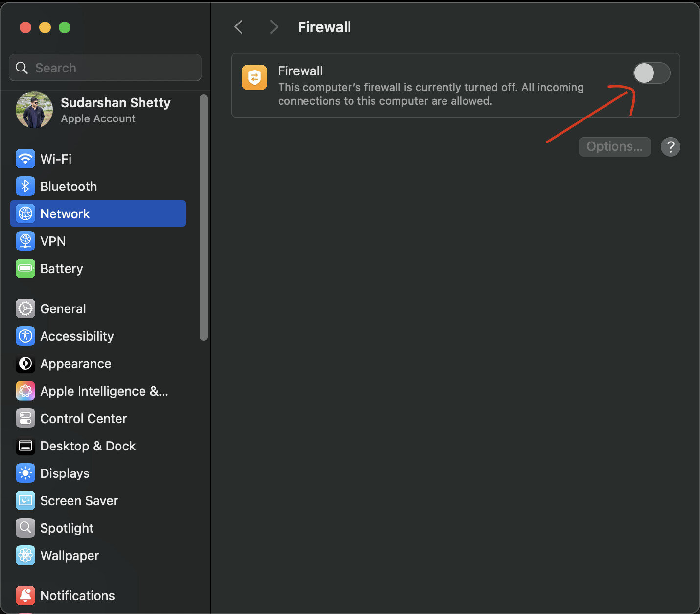Open Bluetooth settings
This screenshot has height=614, width=700.
coord(68,186)
